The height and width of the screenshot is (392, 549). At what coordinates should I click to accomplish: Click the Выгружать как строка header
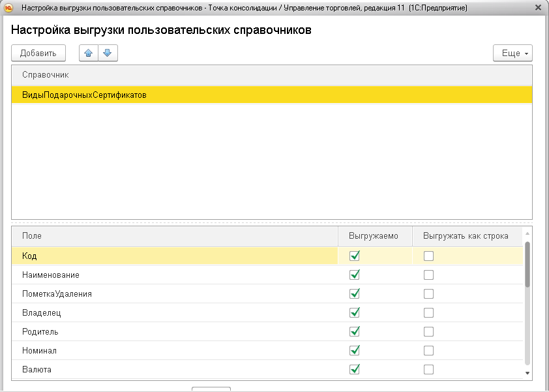tap(467, 236)
